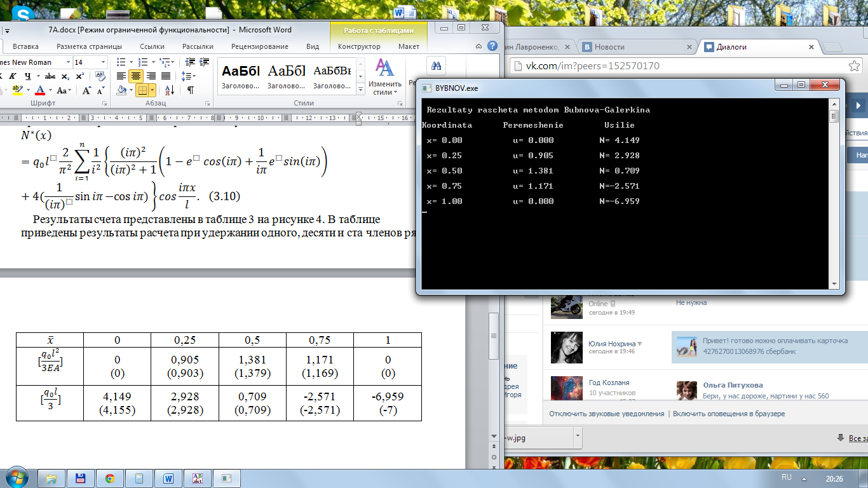Decrease paragraph indent
The image size is (868, 488).
tap(190, 62)
